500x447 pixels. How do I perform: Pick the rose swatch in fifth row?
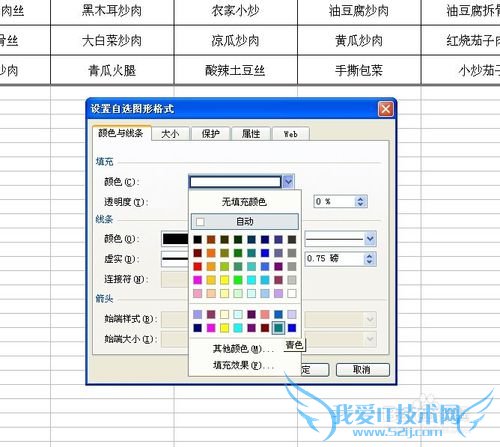pyautogui.click(x=198, y=293)
